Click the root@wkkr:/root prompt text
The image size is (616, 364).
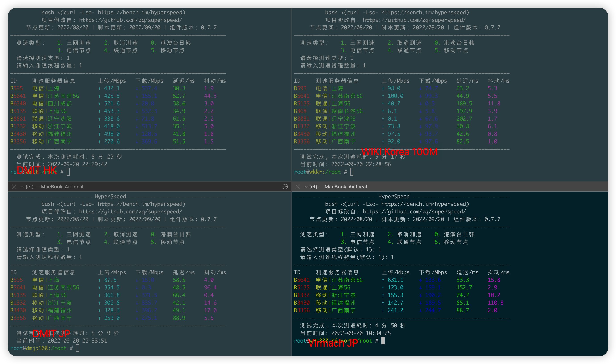[317, 172]
